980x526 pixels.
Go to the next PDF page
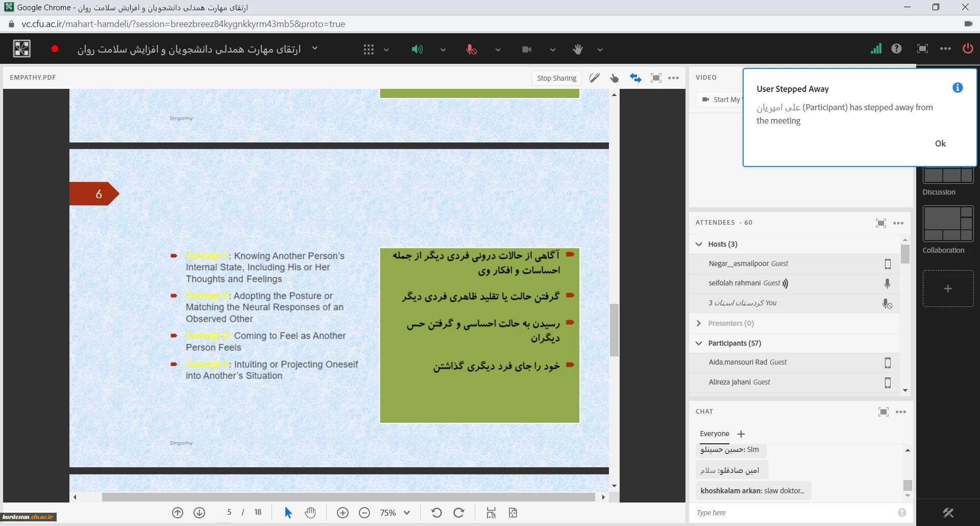click(200, 513)
